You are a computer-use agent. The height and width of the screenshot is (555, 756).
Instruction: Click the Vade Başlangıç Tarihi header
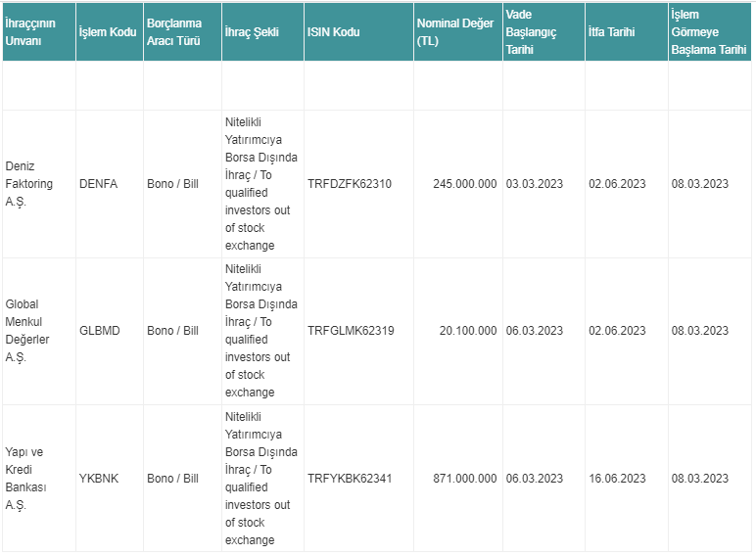point(543,31)
